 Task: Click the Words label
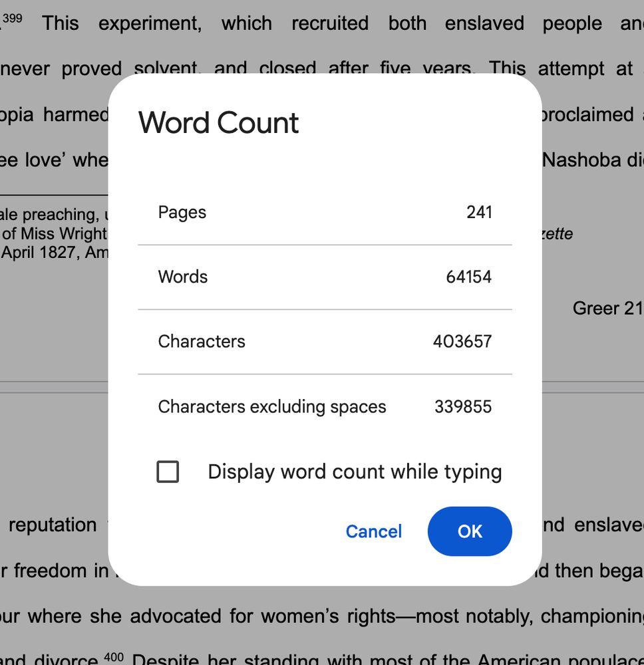[183, 277]
